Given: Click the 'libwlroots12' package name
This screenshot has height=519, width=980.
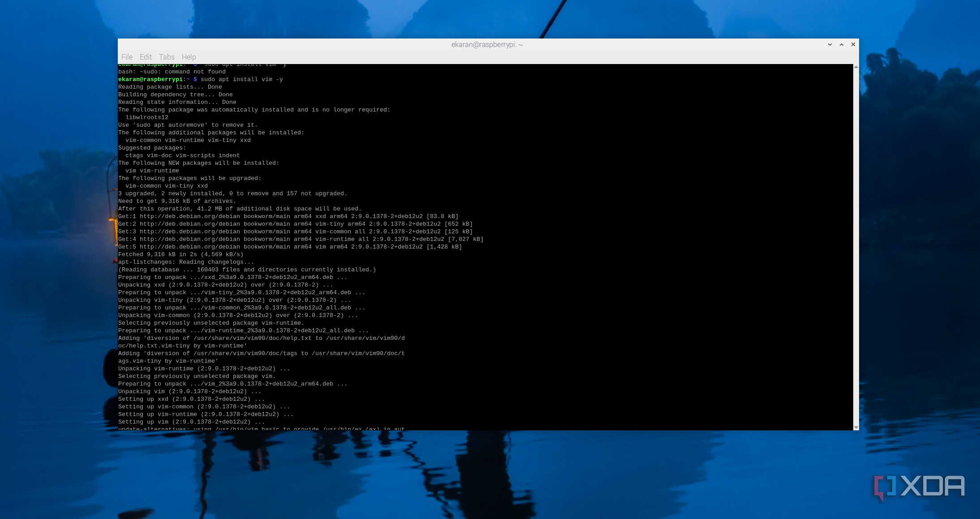Looking at the screenshot, I should click(x=147, y=117).
